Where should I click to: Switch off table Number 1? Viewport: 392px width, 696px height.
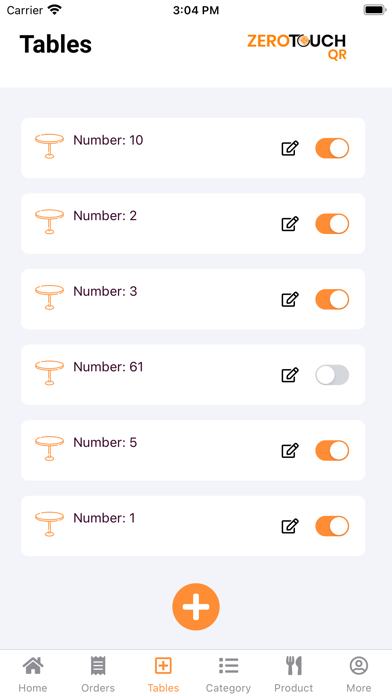click(x=332, y=526)
